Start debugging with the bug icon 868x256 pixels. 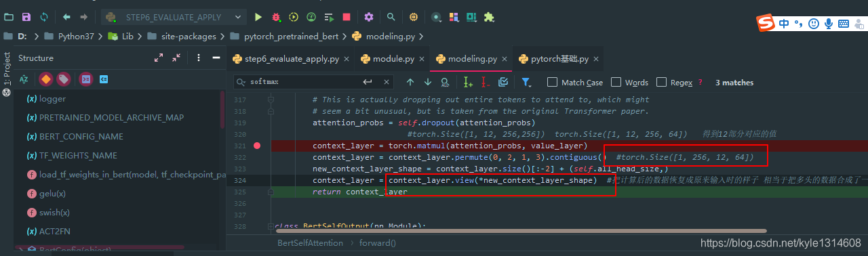276,16
